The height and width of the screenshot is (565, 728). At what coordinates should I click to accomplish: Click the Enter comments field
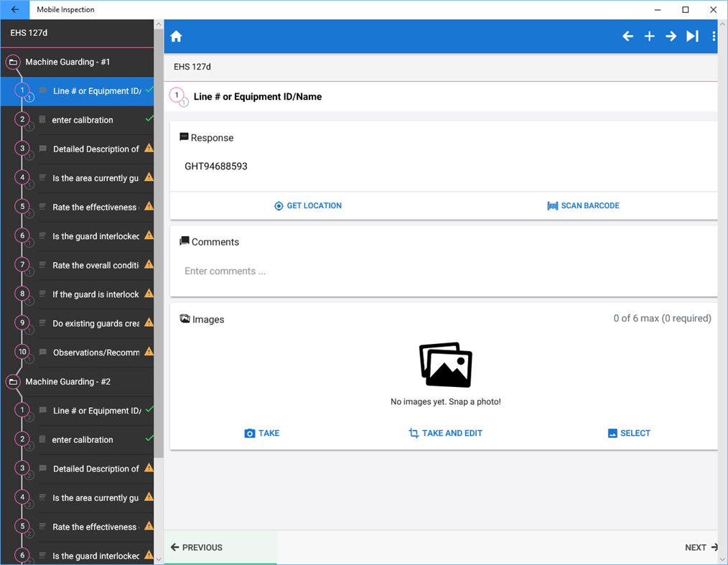click(x=287, y=271)
